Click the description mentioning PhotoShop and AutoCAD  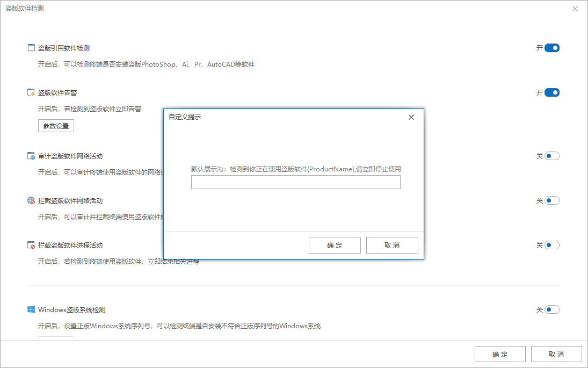point(146,64)
